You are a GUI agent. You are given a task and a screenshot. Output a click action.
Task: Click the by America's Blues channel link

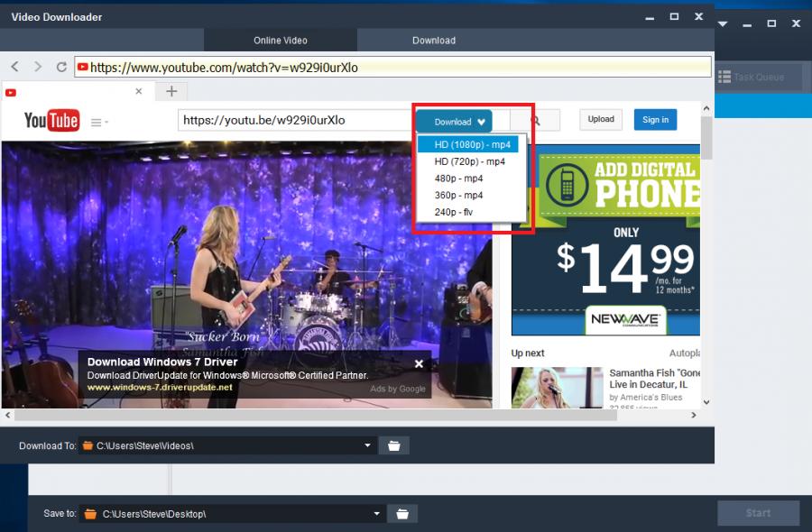point(646,397)
